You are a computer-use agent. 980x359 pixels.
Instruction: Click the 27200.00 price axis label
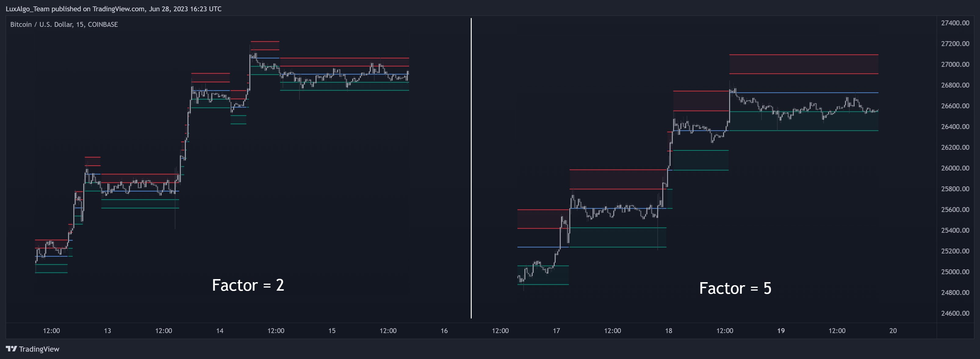tap(955, 44)
